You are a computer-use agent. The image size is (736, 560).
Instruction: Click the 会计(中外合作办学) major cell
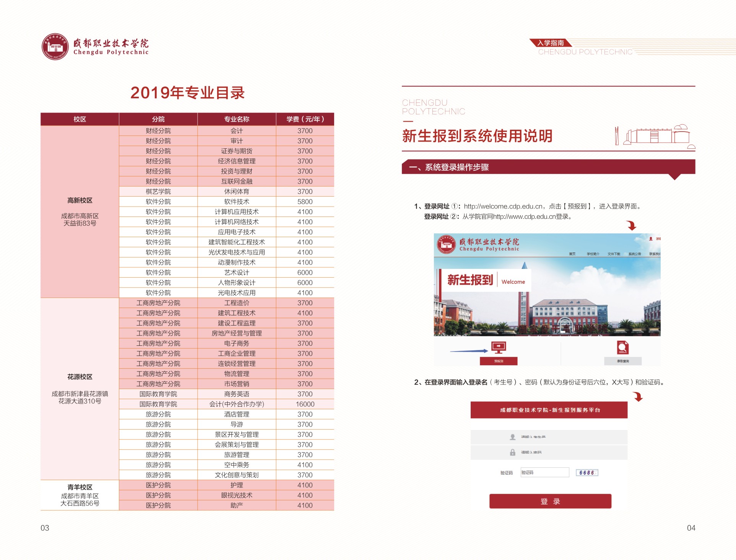(237, 404)
